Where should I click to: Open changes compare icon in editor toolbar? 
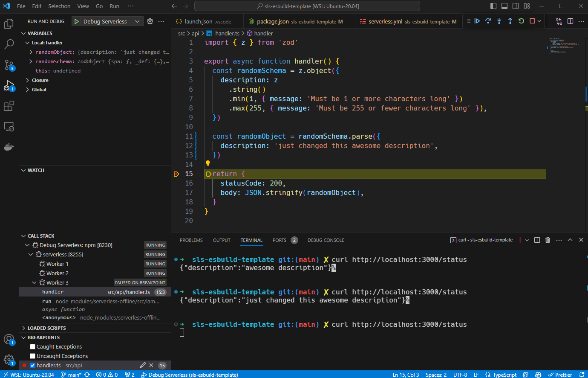[x=559, y=21]
